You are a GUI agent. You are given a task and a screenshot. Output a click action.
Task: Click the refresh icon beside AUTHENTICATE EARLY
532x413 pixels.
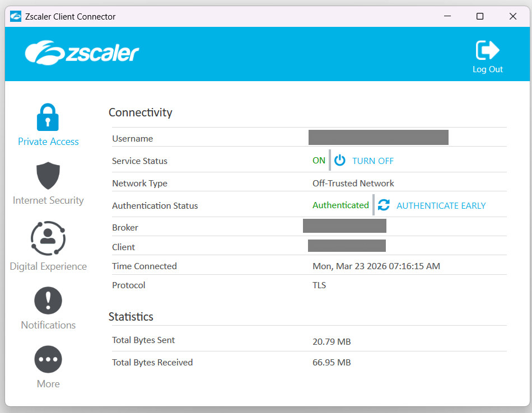tap(384, 205)
